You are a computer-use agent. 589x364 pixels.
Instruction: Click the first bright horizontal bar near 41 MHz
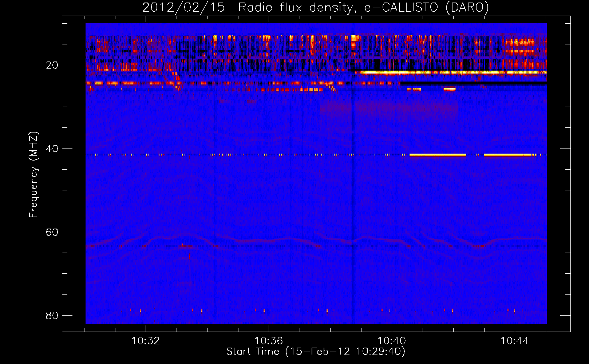(438, 155)
